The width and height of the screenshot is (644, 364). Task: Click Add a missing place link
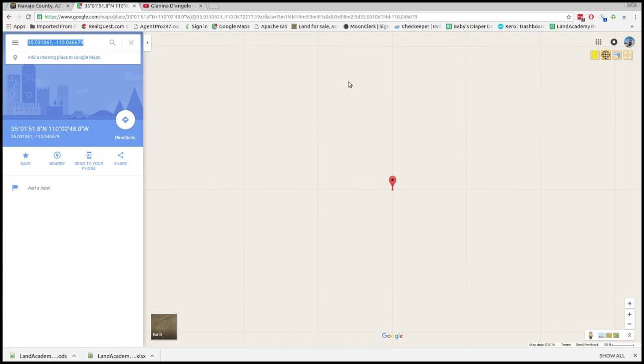64,57
